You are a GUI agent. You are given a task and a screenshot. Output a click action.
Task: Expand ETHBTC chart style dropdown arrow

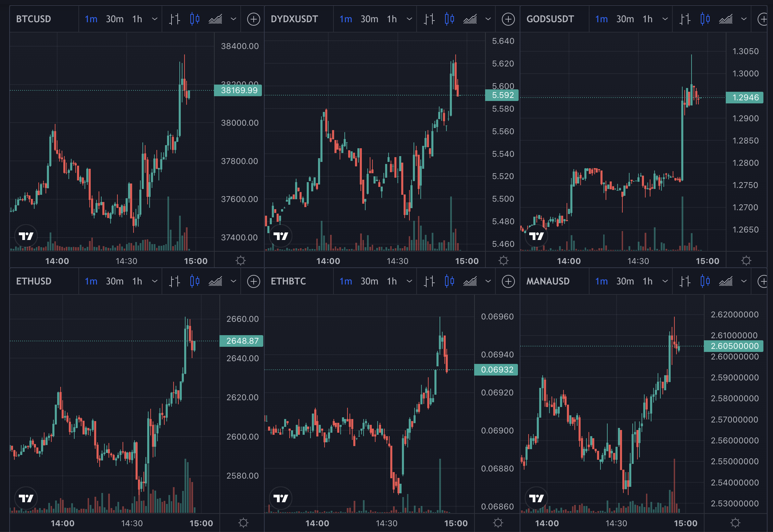[488, 281]
